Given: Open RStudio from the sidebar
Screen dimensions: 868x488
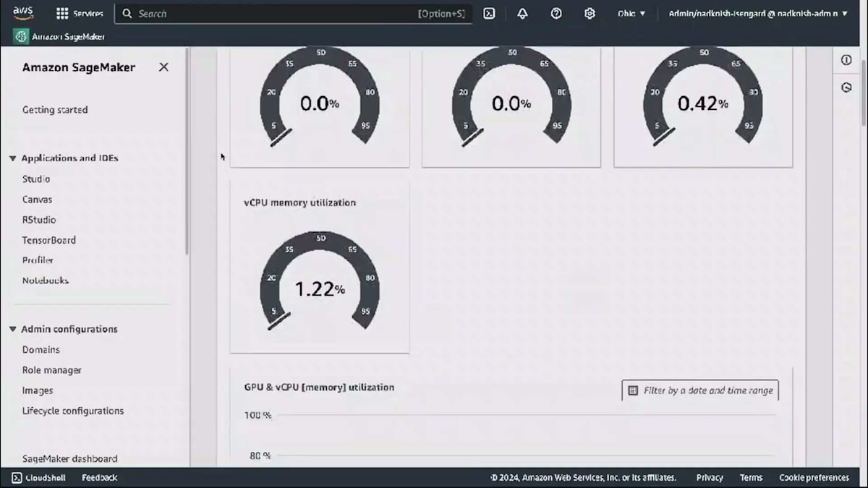Looking at the screenshot, I should tap(39, 220).
